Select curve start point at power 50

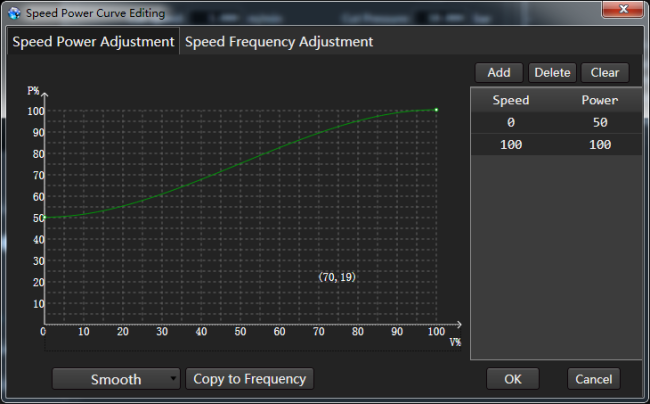tap(45, 217)
